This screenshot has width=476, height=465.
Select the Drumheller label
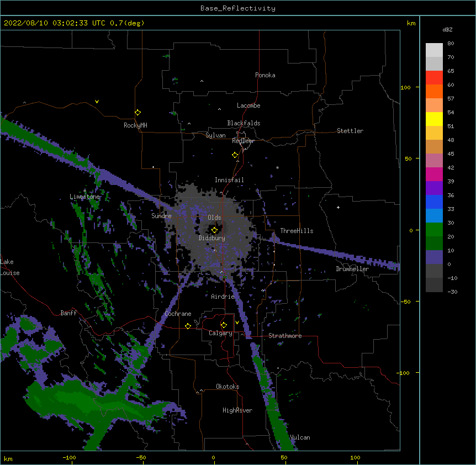(352, 269)
